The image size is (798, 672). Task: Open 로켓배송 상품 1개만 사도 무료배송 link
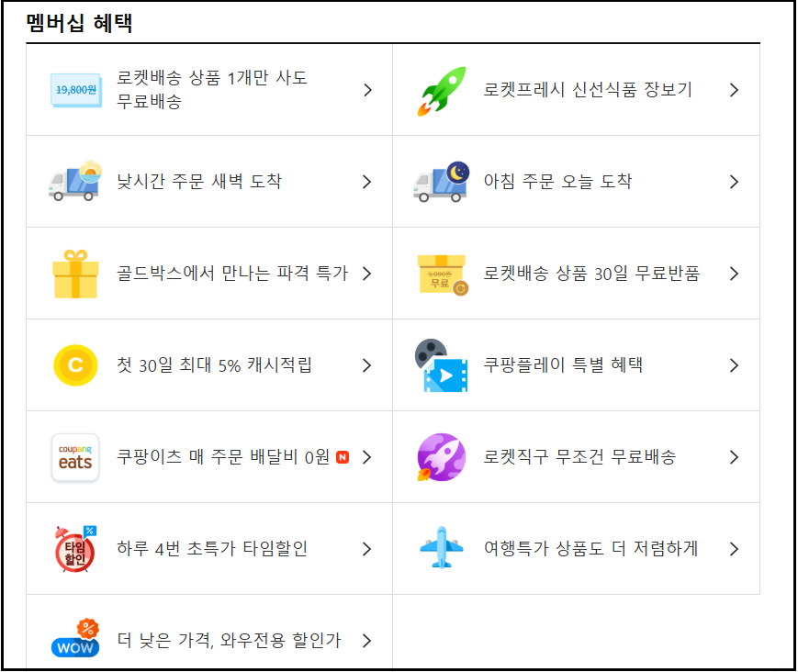click(212, 90)
